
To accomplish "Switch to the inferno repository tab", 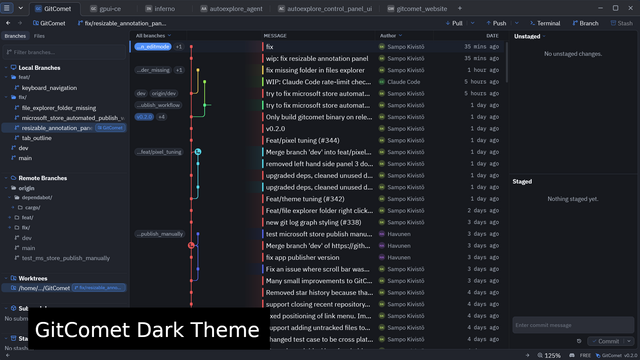I will (160, 9).
